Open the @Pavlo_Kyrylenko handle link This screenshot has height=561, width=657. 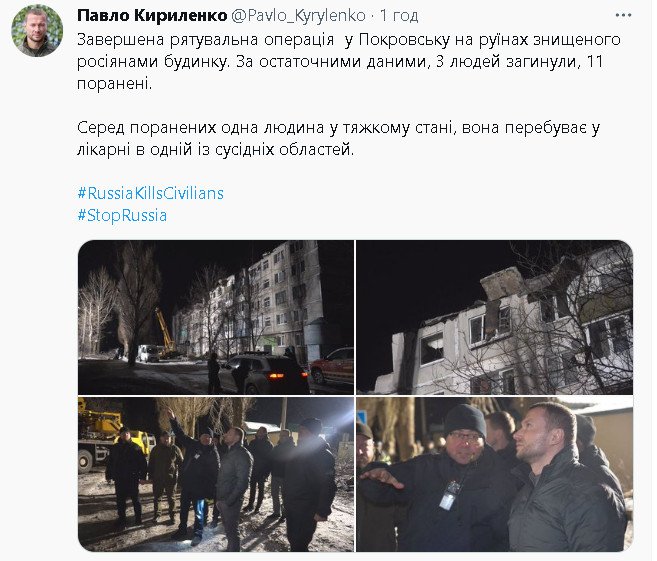point(299,16)
